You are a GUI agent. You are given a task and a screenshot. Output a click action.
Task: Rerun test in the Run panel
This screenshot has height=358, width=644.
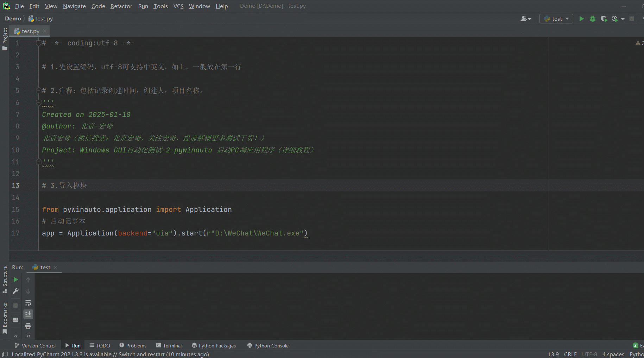15,280
